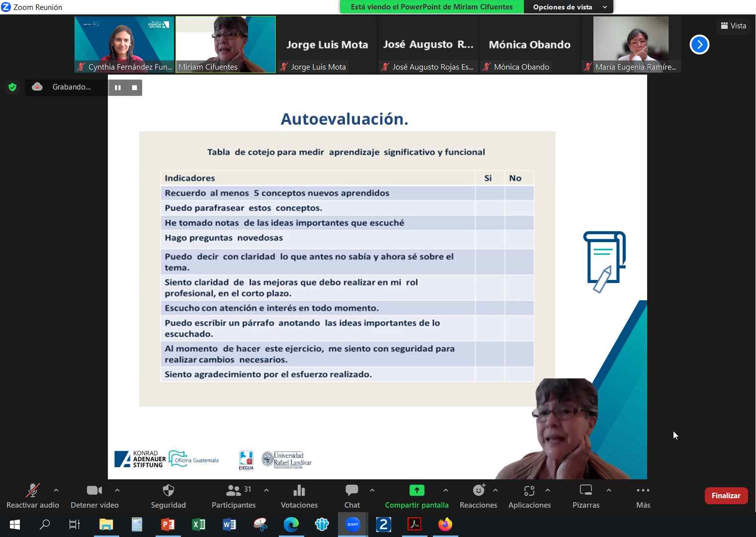Open the Seguridad shield icon
Image resolution: width=756 pixels, height=537 pixels.
click(168, 491)
